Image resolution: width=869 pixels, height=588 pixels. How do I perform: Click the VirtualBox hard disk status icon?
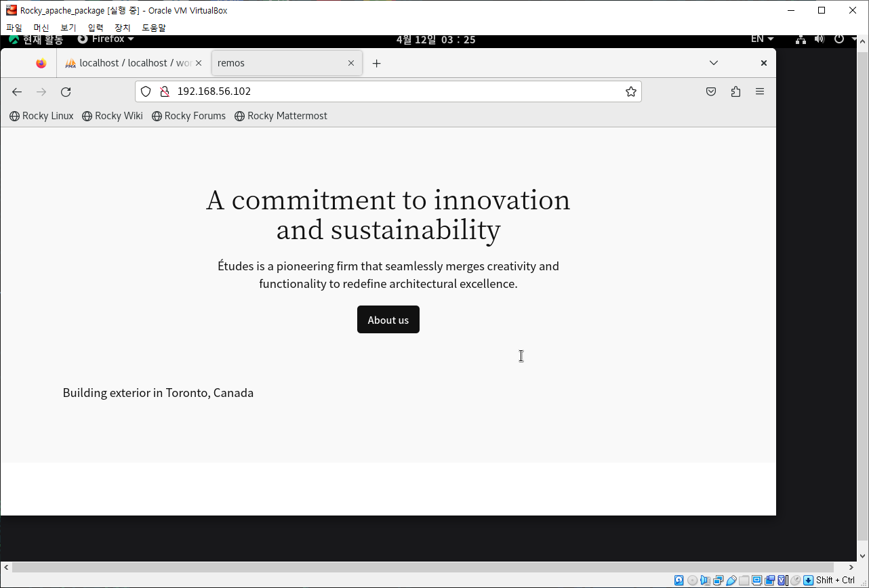click(679, 580)
